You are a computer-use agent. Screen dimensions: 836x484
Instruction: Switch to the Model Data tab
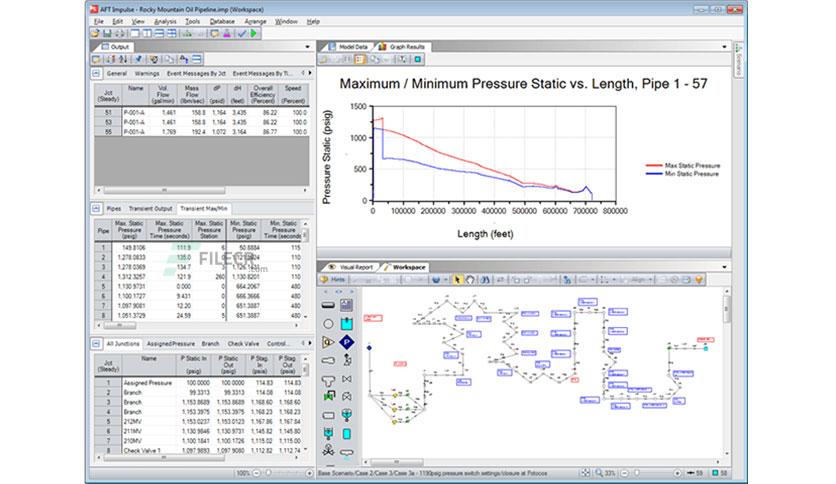coord(348,47)
